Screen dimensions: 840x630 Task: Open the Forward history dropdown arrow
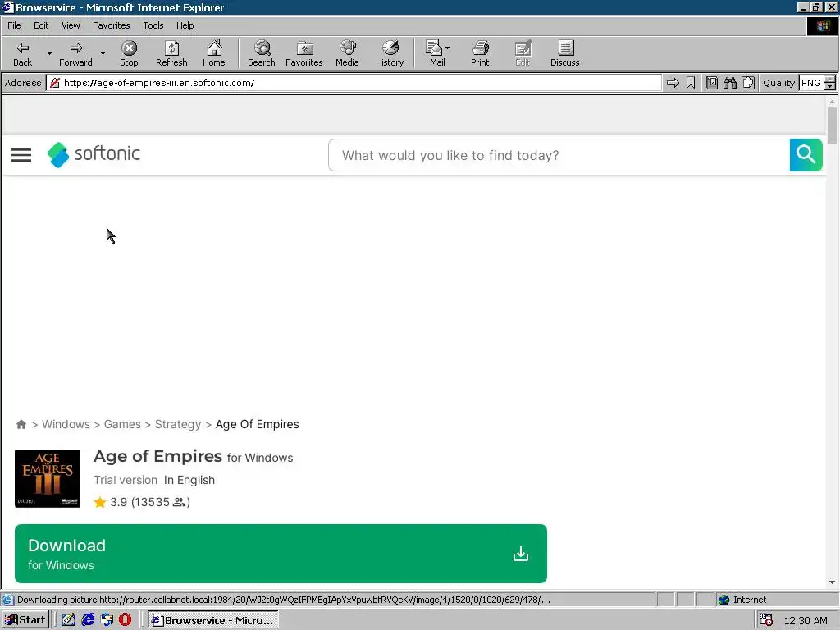click(x=103, y=53)
